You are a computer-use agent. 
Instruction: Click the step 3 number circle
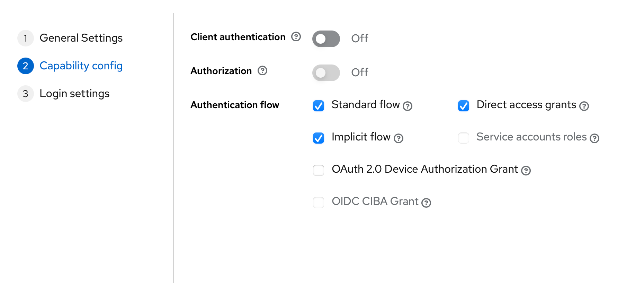pyautogui.click(x=26, y=94)
